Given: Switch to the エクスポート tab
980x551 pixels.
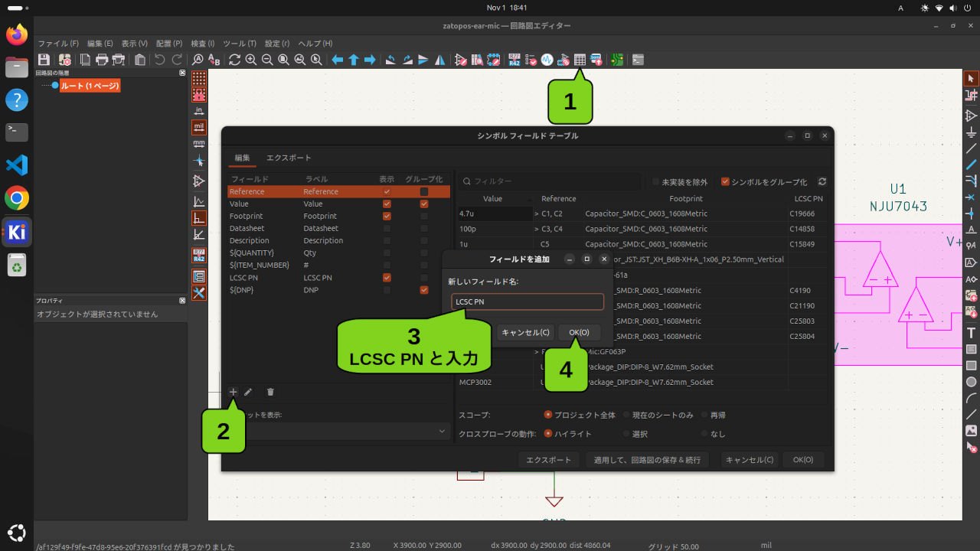Looking at the screenshot, I should [x=289, y=158].
